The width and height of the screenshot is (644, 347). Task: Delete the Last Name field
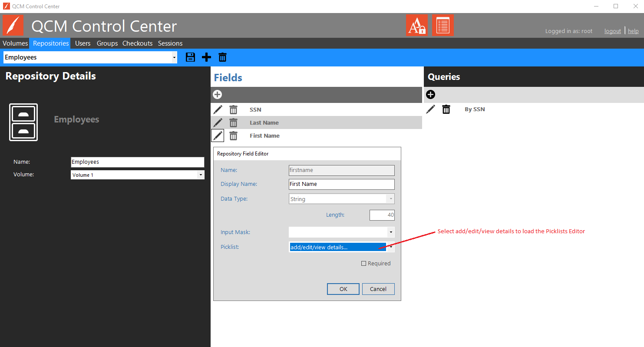(x=234, y=123)
